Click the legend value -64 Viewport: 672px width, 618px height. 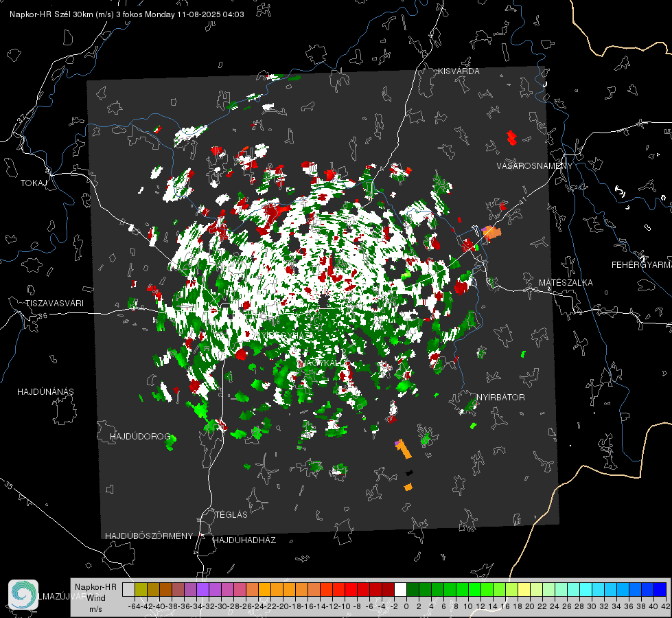(x=134, y=606)
